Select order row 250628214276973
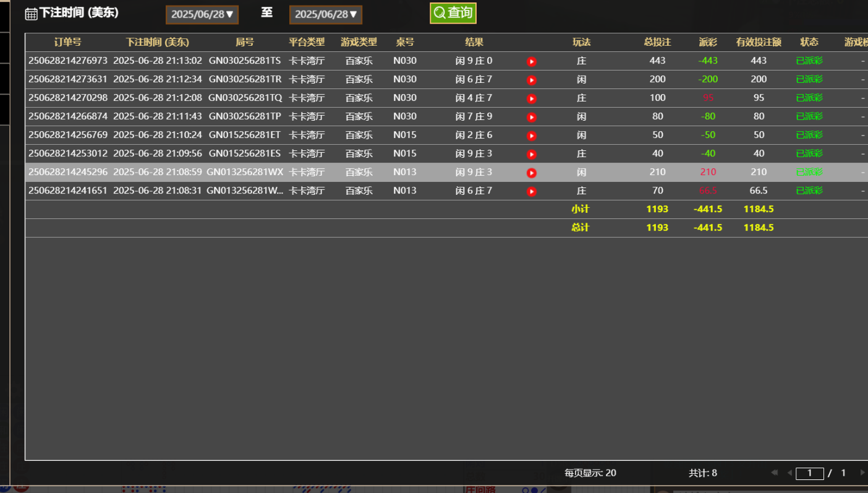Image resolution: width=868 pixels, height=493 pixels. tap(68, 61)
